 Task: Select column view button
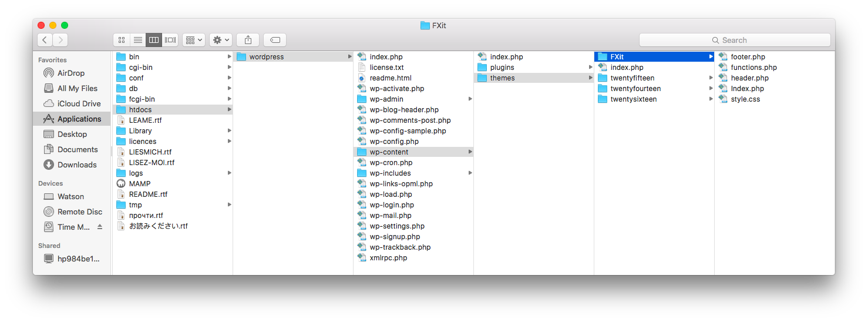coord(154,40)
